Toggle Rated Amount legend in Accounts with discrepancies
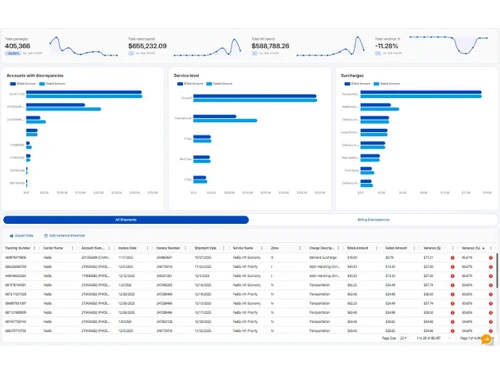The height and width of the screenshot is (375, 500). point(52,84)
